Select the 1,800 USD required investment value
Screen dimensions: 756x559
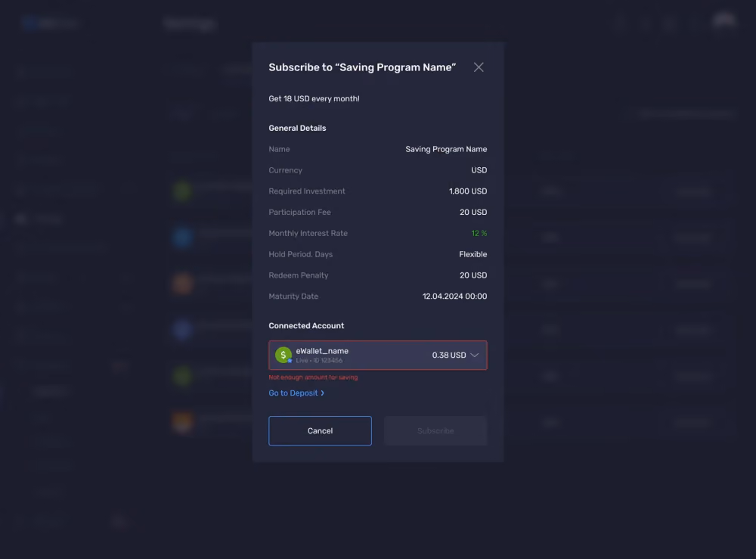468,191
